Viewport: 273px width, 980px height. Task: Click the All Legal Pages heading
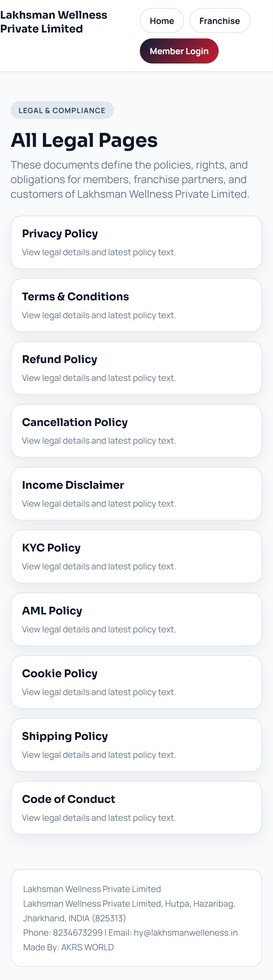(84, 140)
